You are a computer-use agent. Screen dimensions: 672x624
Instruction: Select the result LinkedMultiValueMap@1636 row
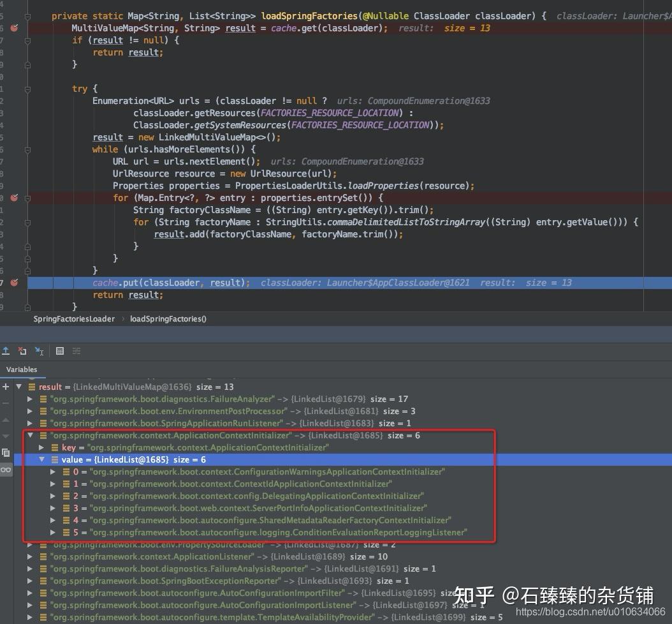click(x=343, y=387)
